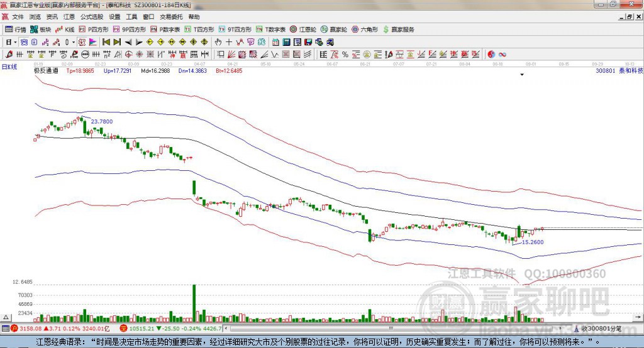
Task: Select the red starburst radial tool
Action: pos(139,55)
